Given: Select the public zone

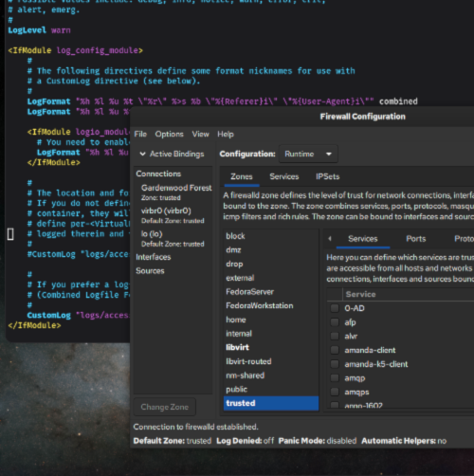Looking at the screenshot, I should pyautogui.click(x=271, y=389).
